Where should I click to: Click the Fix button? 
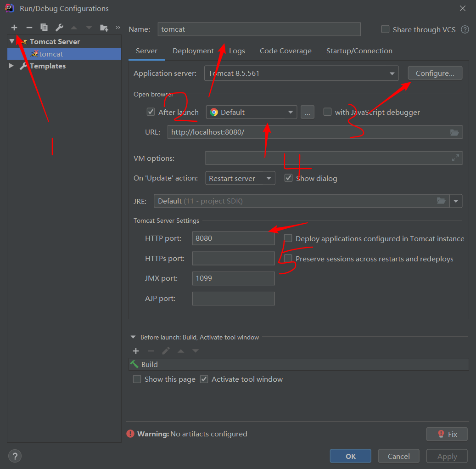click(447, 434)
